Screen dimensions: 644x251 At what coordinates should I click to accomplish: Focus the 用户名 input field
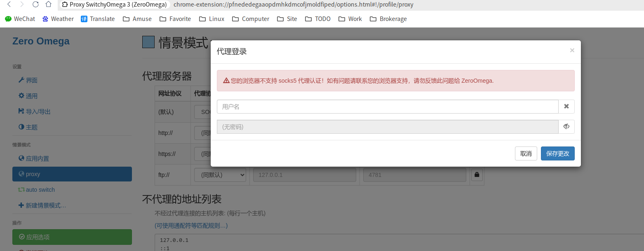coord(388,107)
